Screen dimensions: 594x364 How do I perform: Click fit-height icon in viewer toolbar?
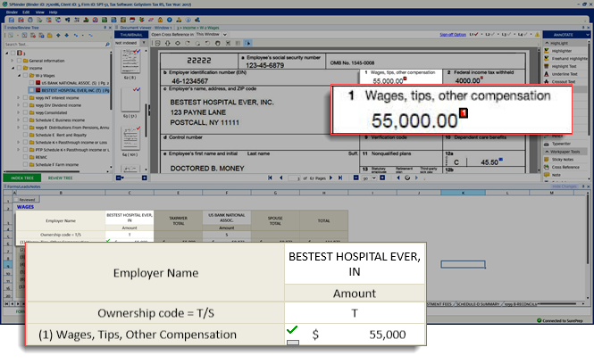click(167, 43)
